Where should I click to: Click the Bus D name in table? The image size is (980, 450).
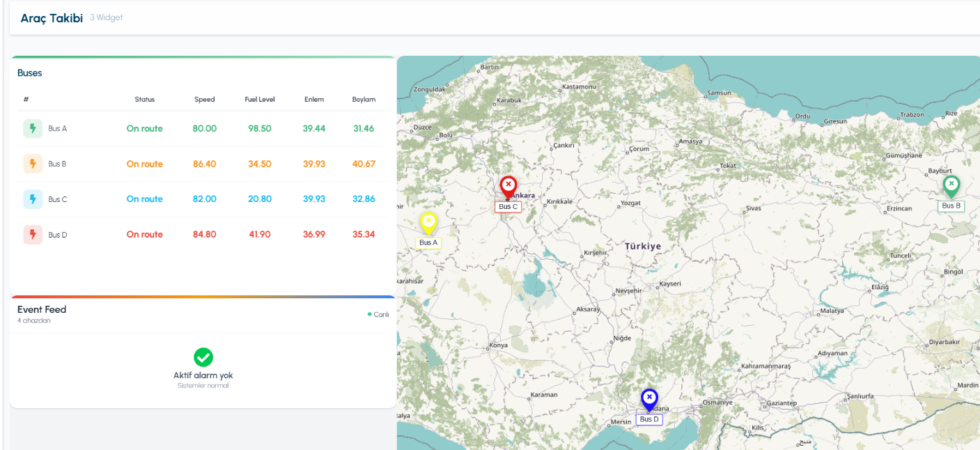[58, 235]
